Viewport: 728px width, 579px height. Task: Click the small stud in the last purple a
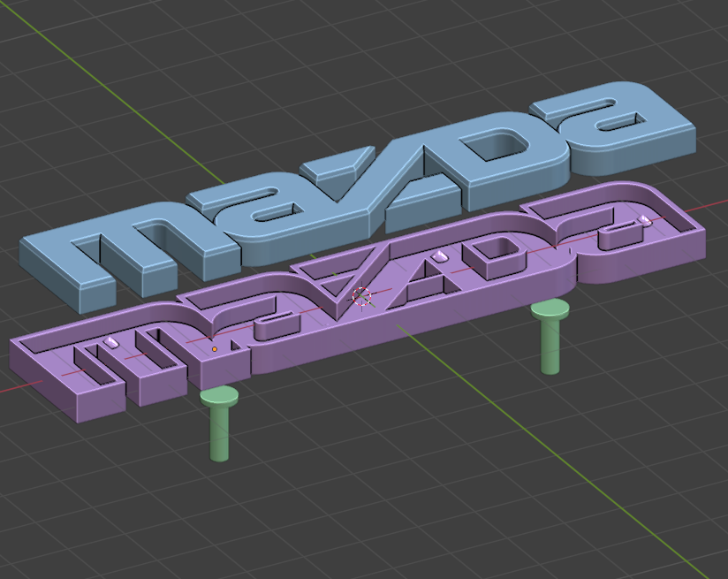click(645, 220)
